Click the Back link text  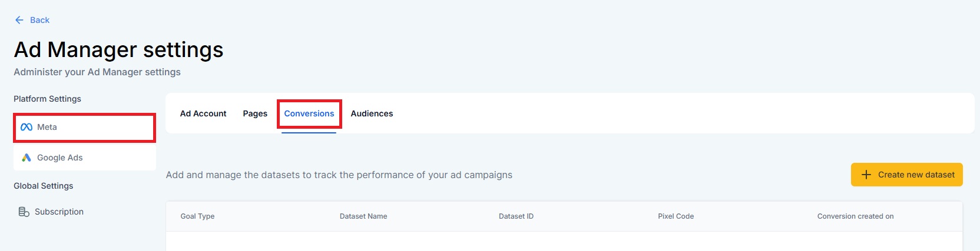pos(39,20)
